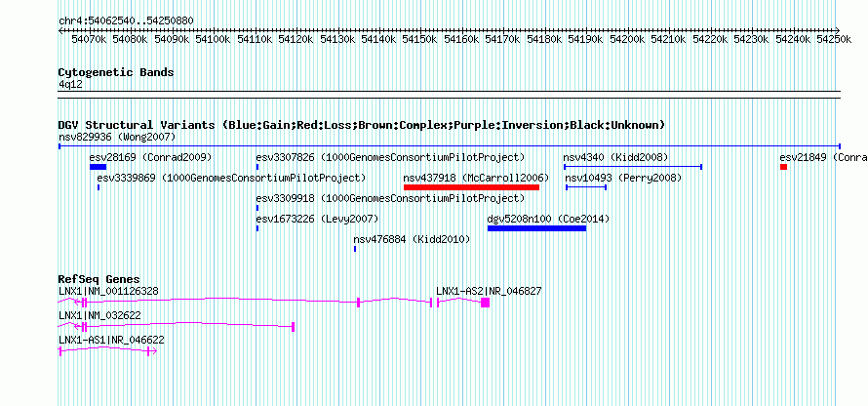The height and width of the screenshot is (406, 868).
Task: Select the dgv5208n100 blue gain bar
Action: coord(536,228)
